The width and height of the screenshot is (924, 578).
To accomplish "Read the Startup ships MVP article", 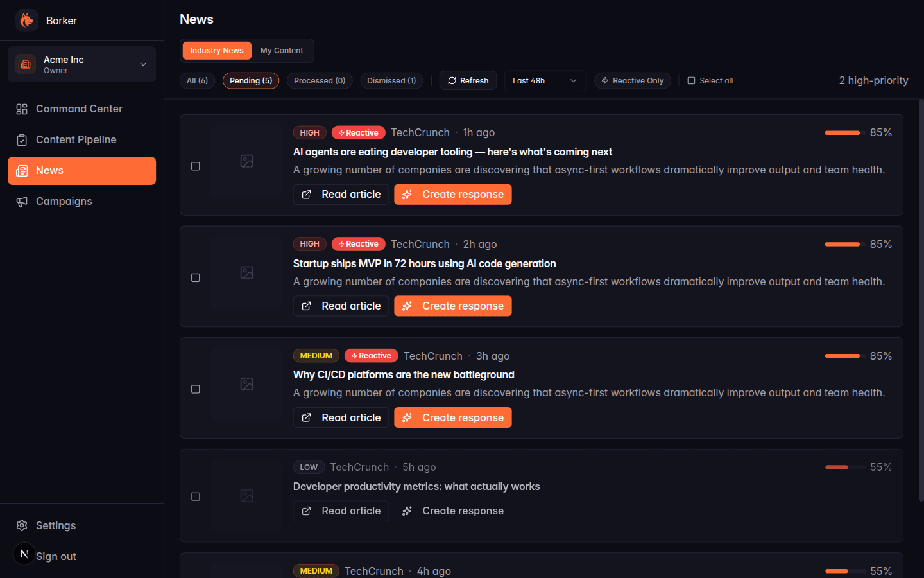I will click(x=341, y=306).
